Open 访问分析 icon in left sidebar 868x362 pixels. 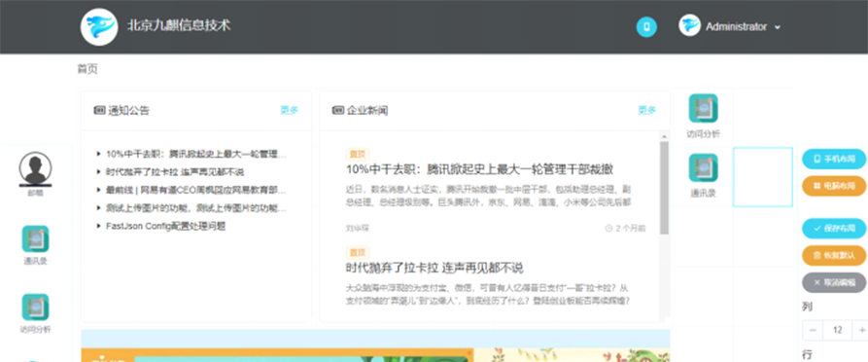[35, 308]
